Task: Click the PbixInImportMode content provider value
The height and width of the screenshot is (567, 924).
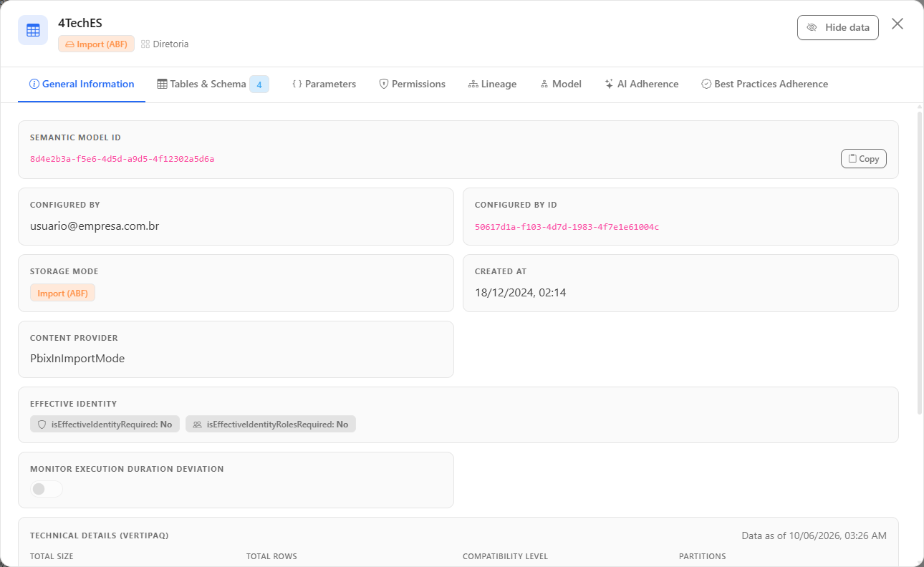Action: (77, 359)
